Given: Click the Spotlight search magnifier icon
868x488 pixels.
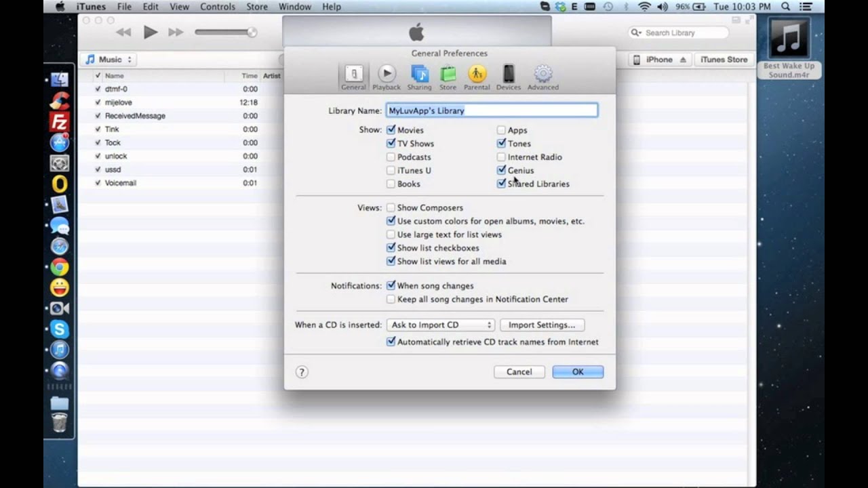Looking at the screenshot, I should pos(785,7).
